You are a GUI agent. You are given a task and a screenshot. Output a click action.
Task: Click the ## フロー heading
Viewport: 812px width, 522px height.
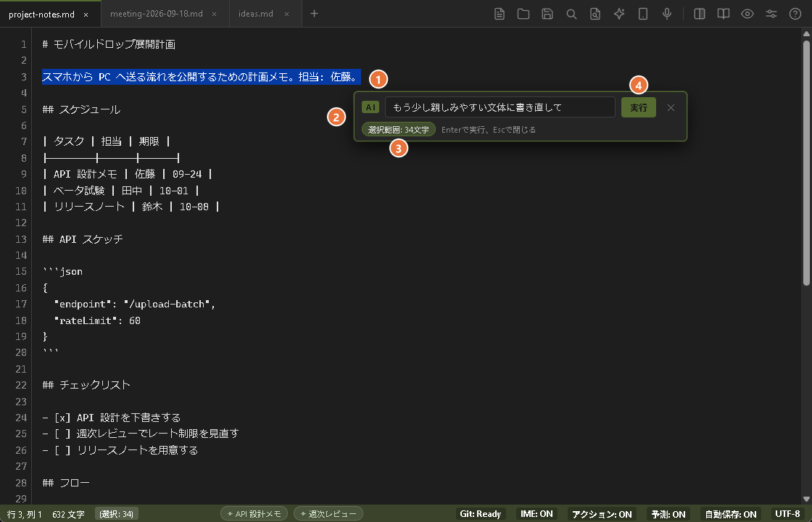tap(66, 483)
